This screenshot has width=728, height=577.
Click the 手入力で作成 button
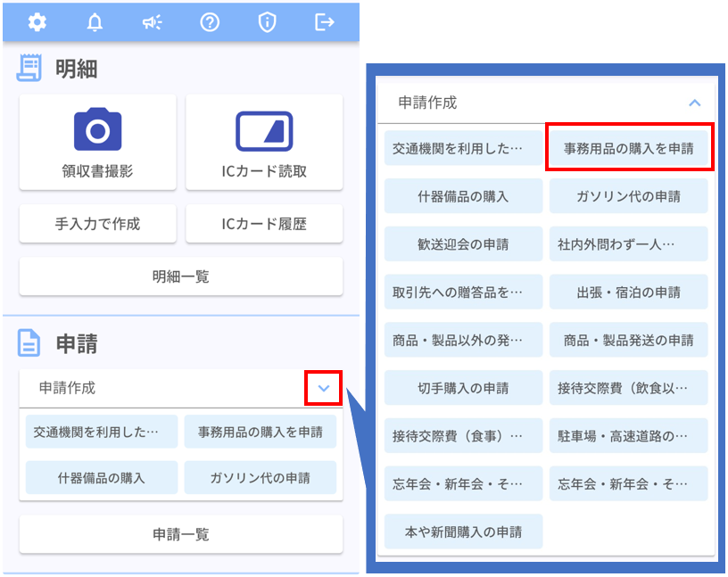click(97, 224)
